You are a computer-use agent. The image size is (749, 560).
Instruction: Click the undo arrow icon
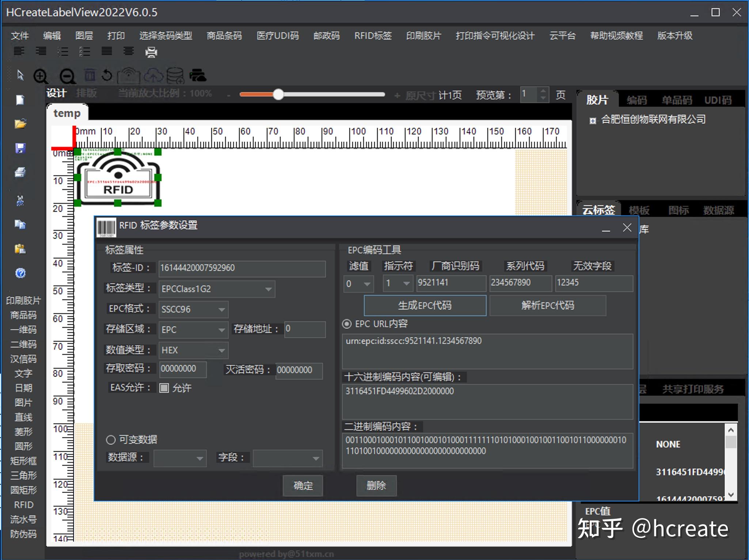pos(107,76)
